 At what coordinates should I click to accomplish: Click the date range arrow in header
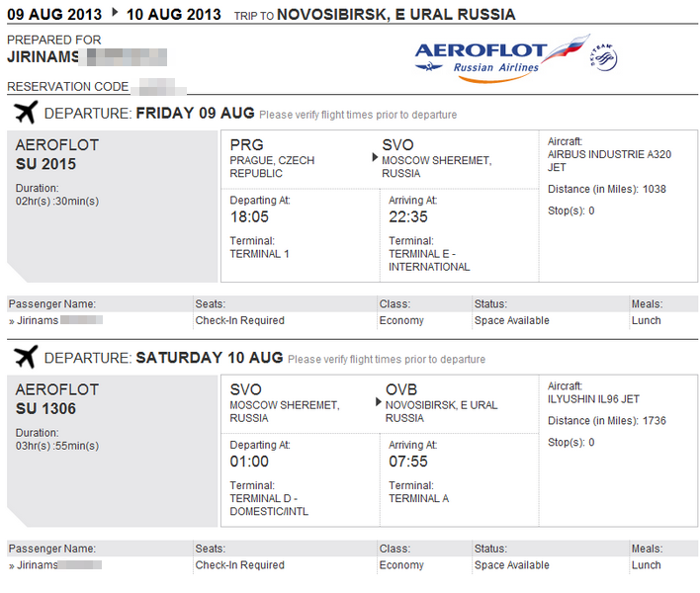115,12
